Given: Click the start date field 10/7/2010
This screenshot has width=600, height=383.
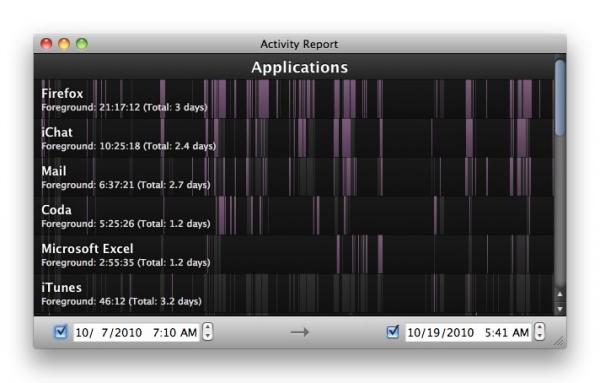Looking at the screenshot, I should tap(136, 332).
